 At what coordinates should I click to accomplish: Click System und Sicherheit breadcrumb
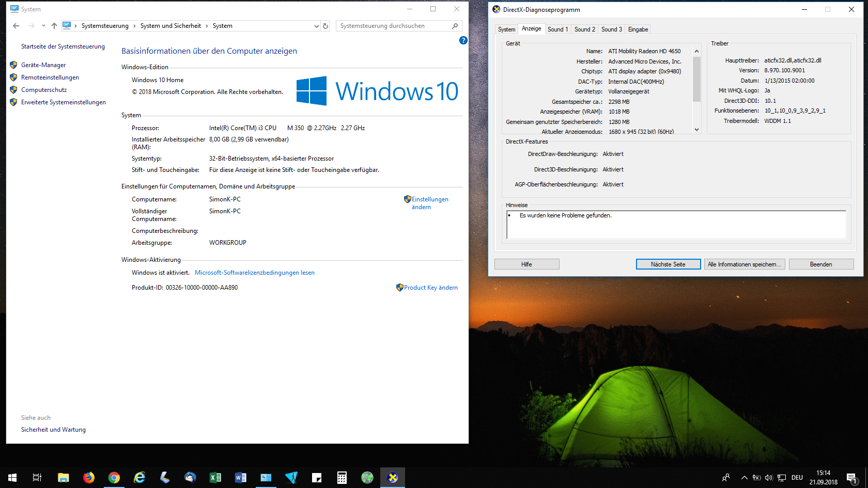pyautogui.click(x=171, y=26)
